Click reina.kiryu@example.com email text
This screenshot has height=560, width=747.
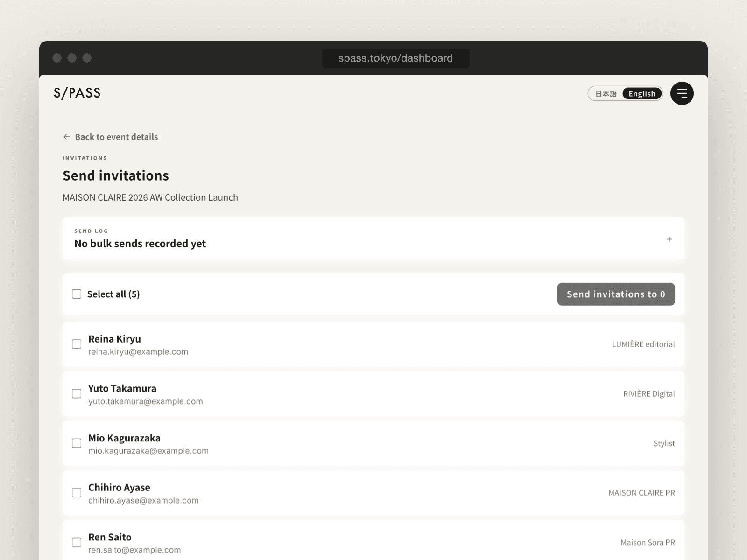tap(138, 352)
